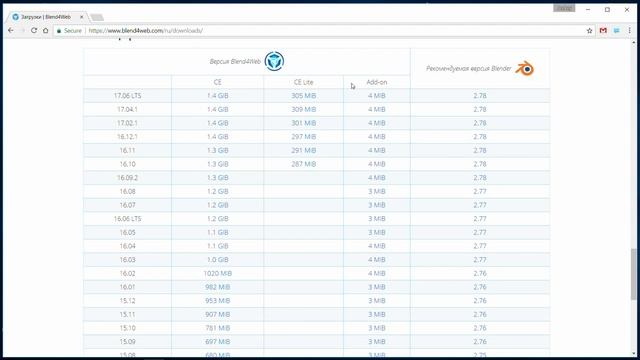Switch to the Blend4Web downloads tab

coord(46,17)
